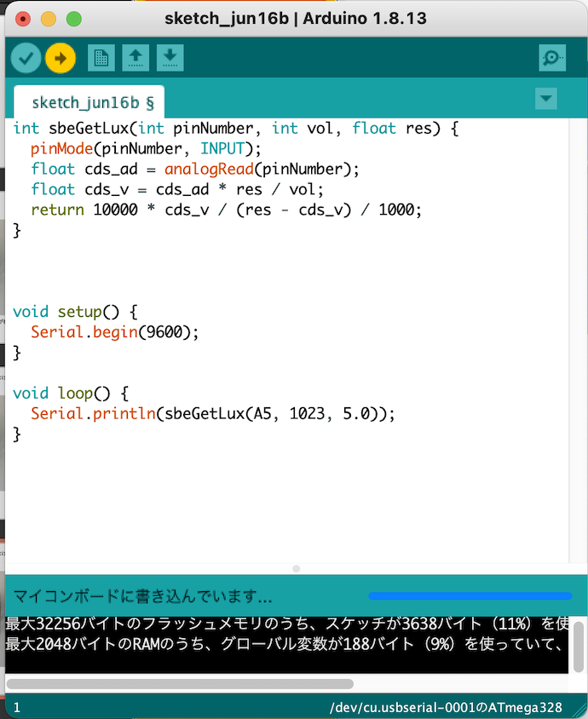Click 'Serial.begin(9600);' line

click(x=115, y=332)
